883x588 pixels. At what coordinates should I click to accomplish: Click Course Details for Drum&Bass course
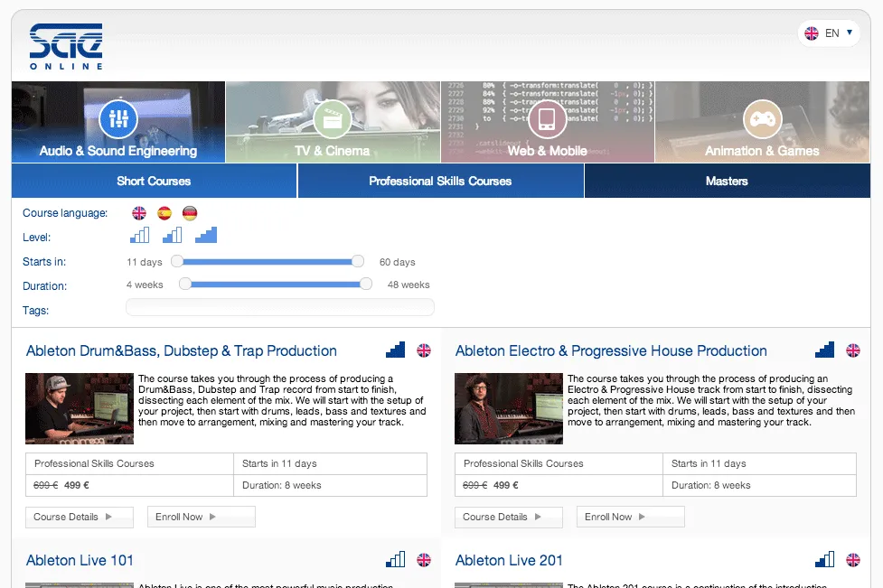click(80, 517)
